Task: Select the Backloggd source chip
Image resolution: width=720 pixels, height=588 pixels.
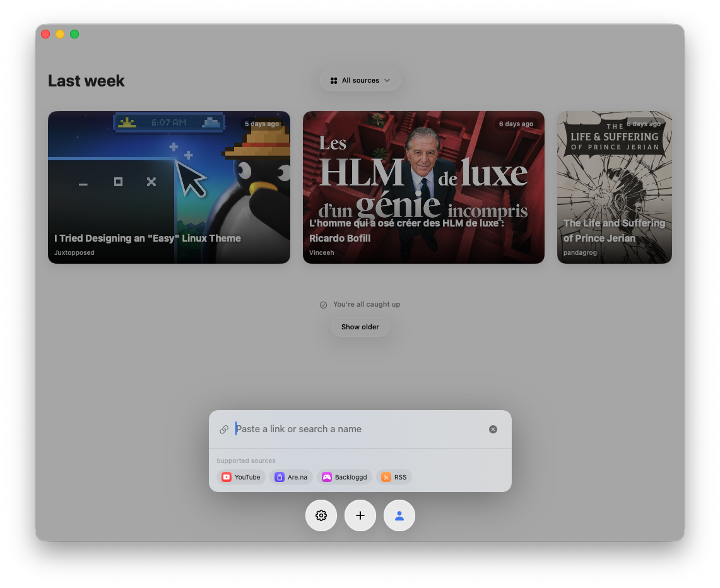Action: [x=345, y=477]
